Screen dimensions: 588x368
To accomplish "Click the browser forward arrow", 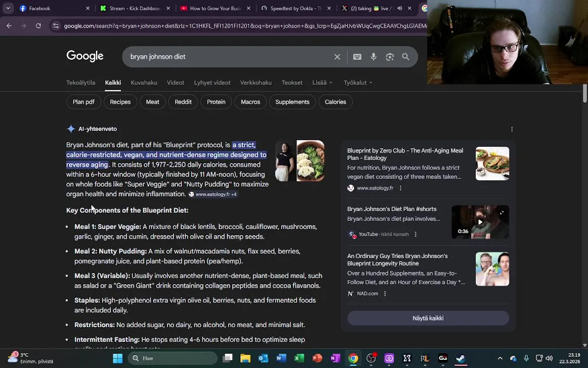I will coord(23,26).
